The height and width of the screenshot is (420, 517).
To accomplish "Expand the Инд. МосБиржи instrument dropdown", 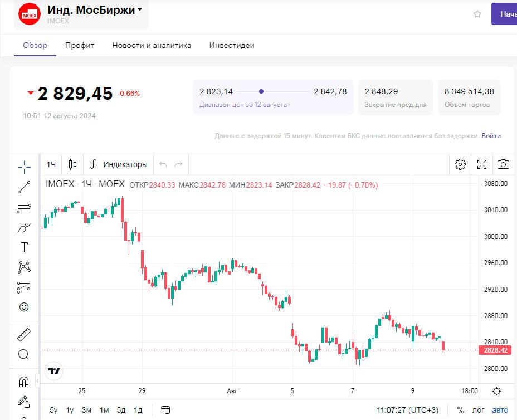I will pos(140,9).
